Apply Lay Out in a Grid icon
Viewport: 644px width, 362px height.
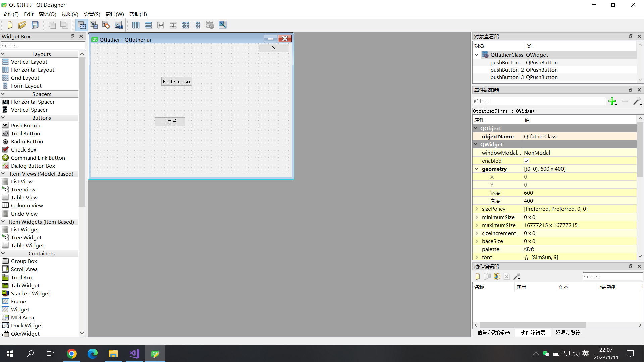[185, 25]
